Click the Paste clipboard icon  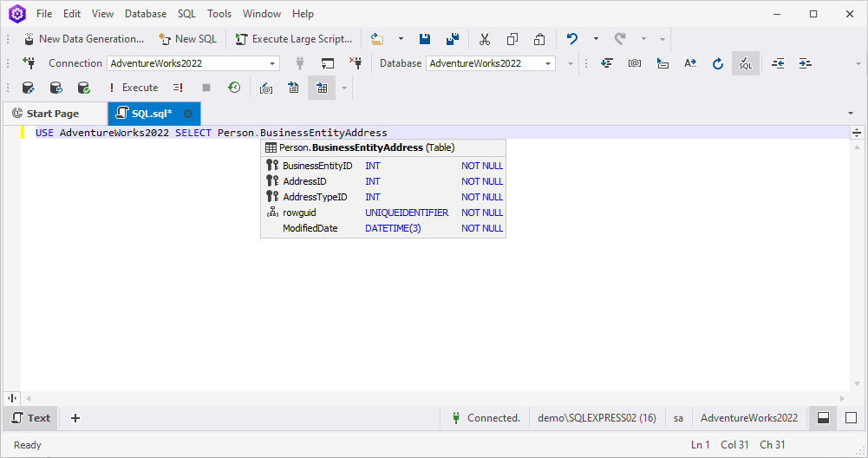click(539, 39)
